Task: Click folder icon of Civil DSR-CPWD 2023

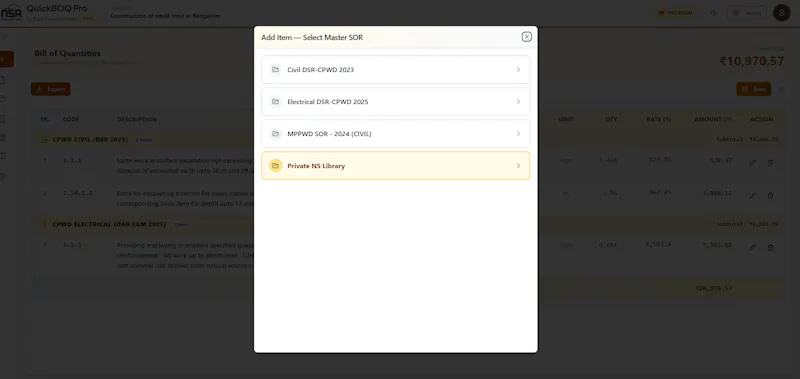Action: click(x=276, y=69)
